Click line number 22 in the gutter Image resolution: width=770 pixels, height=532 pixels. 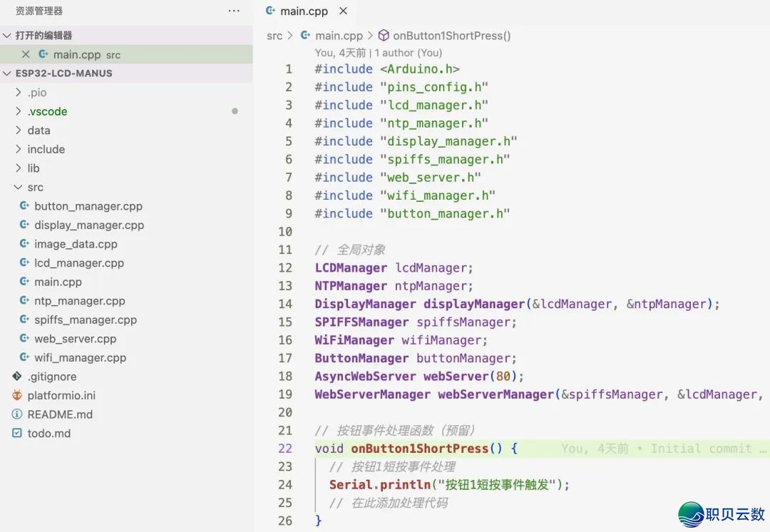tap(285, 449)
